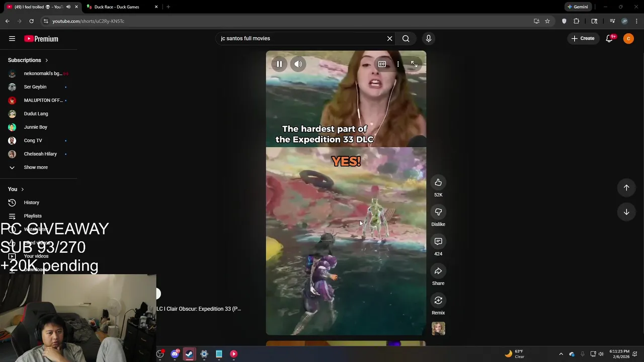The image size is (644, 362).
Task: Click the magnifier search button
Action: coord(406,38)
